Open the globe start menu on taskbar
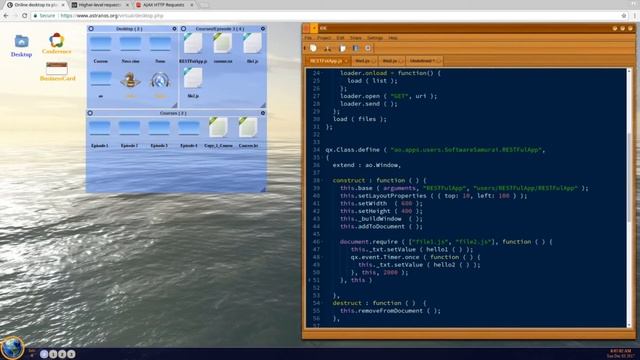This screenshot has width=640, height=360. point(12,348)
